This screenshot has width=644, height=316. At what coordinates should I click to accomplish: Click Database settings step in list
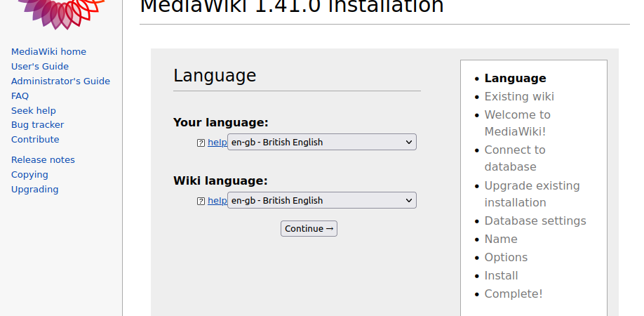[x=535, y=220]
